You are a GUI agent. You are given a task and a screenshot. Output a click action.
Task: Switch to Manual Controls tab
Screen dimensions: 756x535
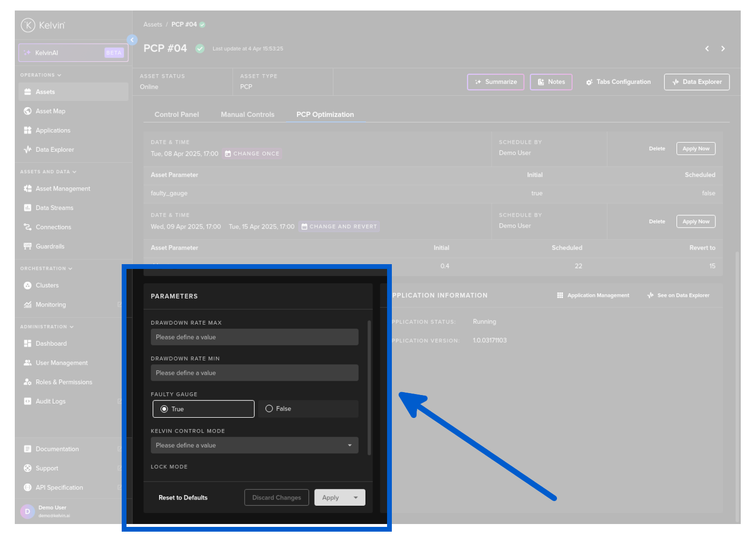coord(247,115)
